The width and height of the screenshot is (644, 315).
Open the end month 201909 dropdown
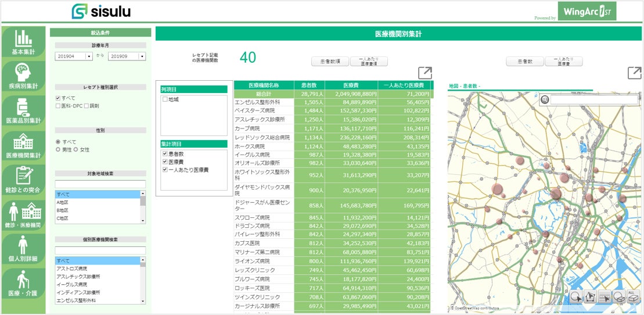(x=142, y=56)
